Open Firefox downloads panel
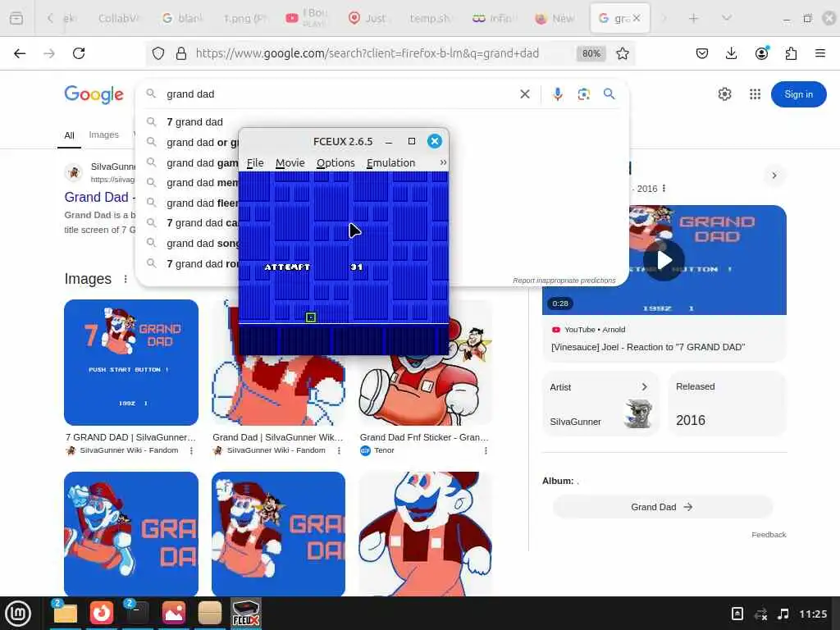Screen dimensions: 840x630 pyautogui.click(x=731, y=53)
